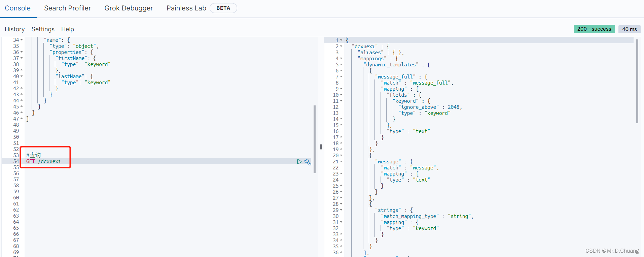The width and height of the screenshot is (644, 257).
Task: Open the Help link
Action: pyautogui.click(x=68, y=29)
